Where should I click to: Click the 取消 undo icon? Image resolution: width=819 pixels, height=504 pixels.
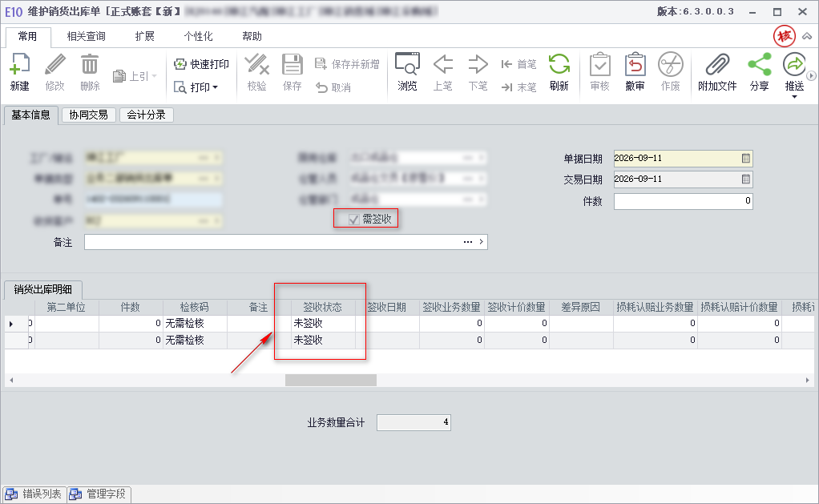click(321, 87)
